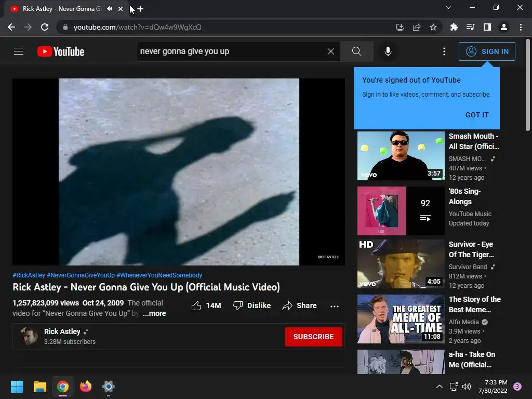
Task: Open the tab search dropdown chevron
Action: pyautogui.click(x=448, y=7)
